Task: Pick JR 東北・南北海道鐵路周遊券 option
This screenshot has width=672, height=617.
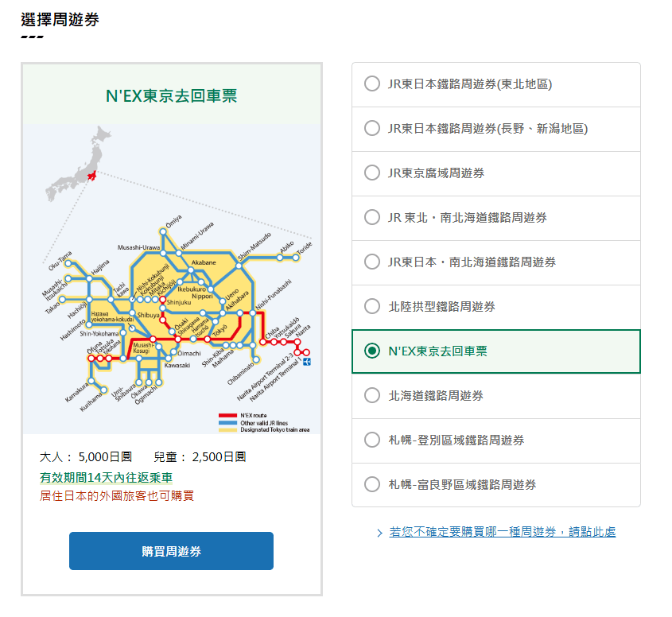Action: [371, 218]
